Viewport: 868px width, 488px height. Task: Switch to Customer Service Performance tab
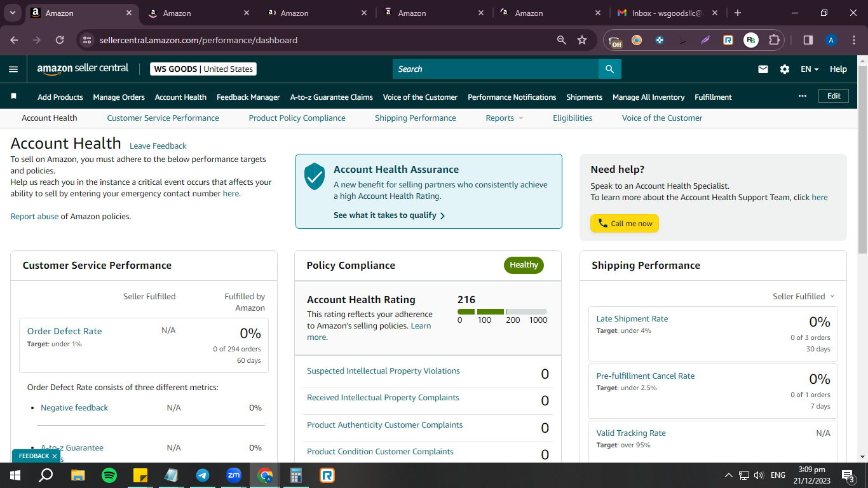[x=163, y=118]
